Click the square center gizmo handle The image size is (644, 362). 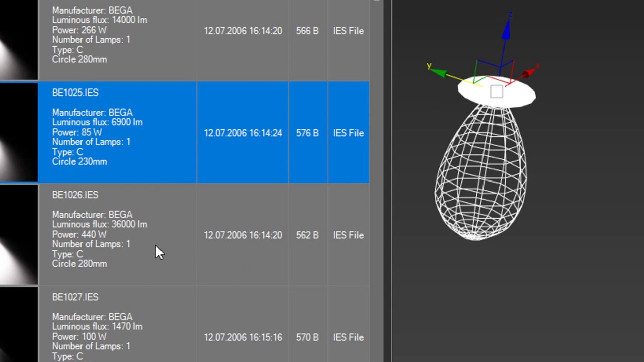pos(496,92)
